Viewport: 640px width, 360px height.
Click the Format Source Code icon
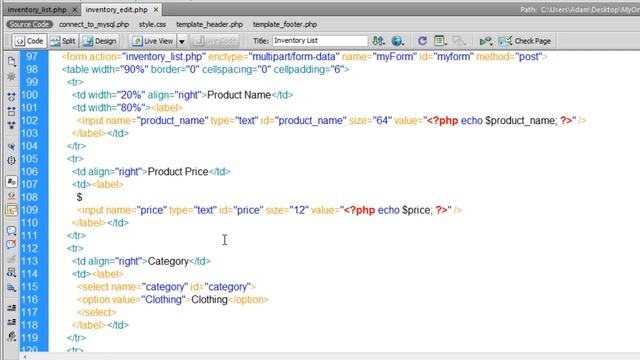coord(11,337)
